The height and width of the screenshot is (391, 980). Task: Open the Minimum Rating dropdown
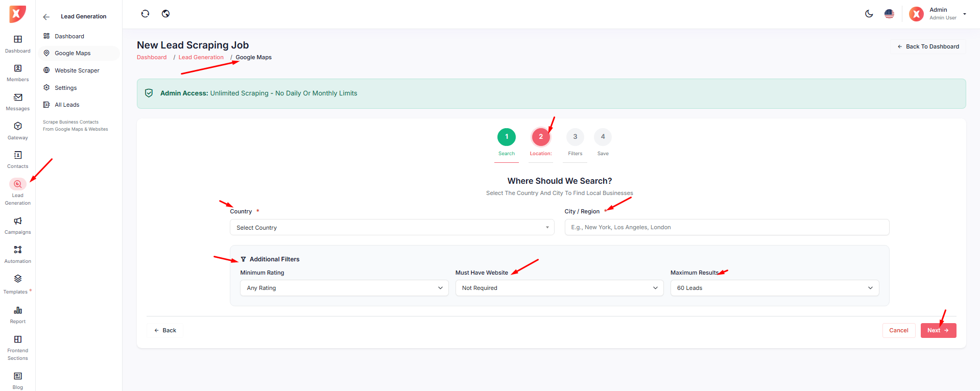click(x=344, y=288)
